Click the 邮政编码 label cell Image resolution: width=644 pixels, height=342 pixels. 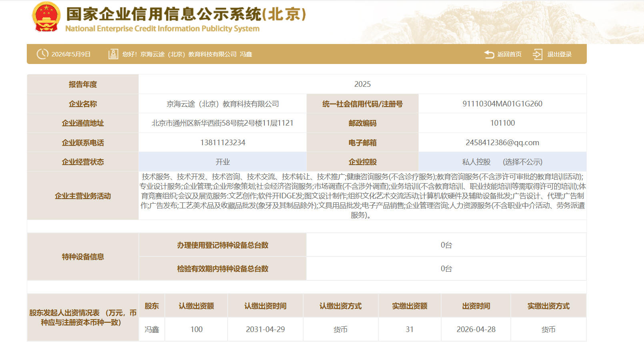click(362, 123)
